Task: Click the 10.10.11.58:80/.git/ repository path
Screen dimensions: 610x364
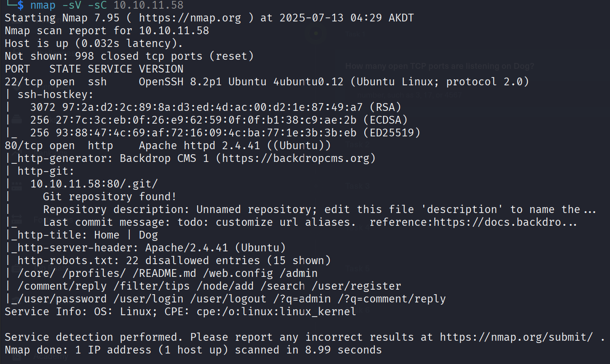Action: click(x=94, y=184)
